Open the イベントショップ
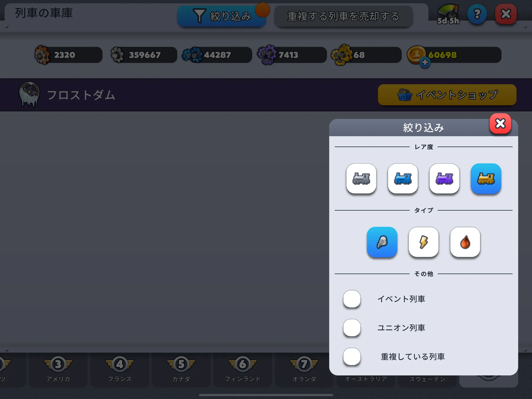The height and width of the screenshot is (399, 532). (447, 95)
